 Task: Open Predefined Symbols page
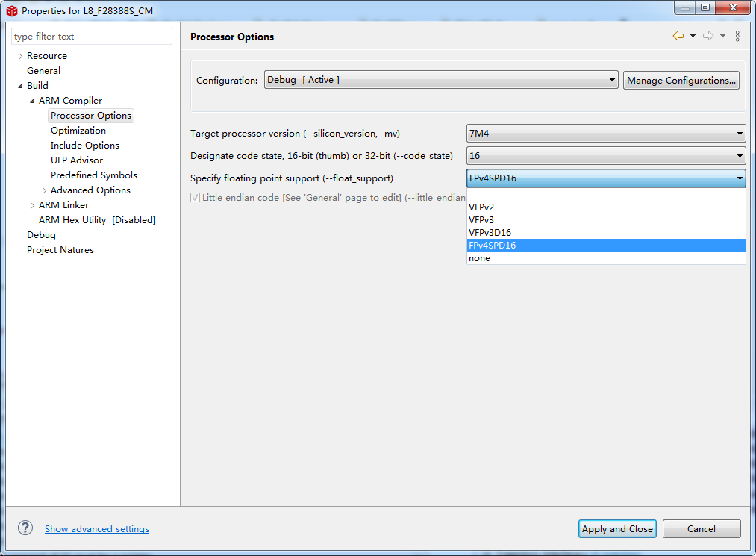point(93,175)
